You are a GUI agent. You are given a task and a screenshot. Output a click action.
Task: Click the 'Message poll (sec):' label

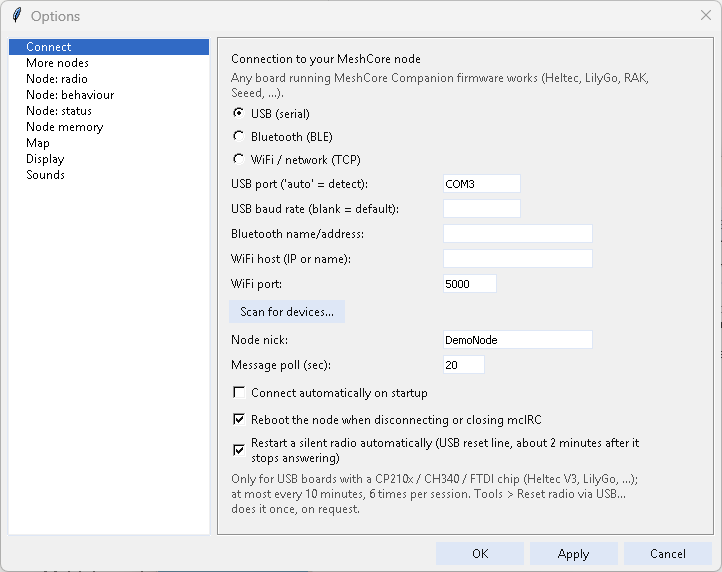[281, 365]
